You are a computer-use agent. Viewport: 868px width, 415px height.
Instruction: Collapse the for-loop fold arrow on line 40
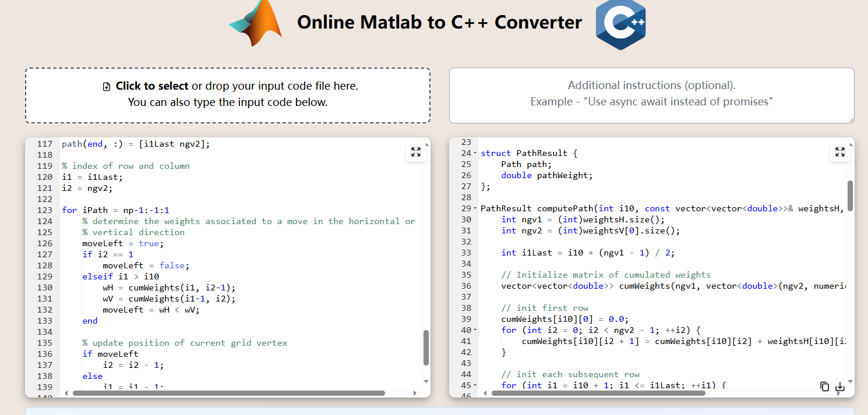point(475,331)
